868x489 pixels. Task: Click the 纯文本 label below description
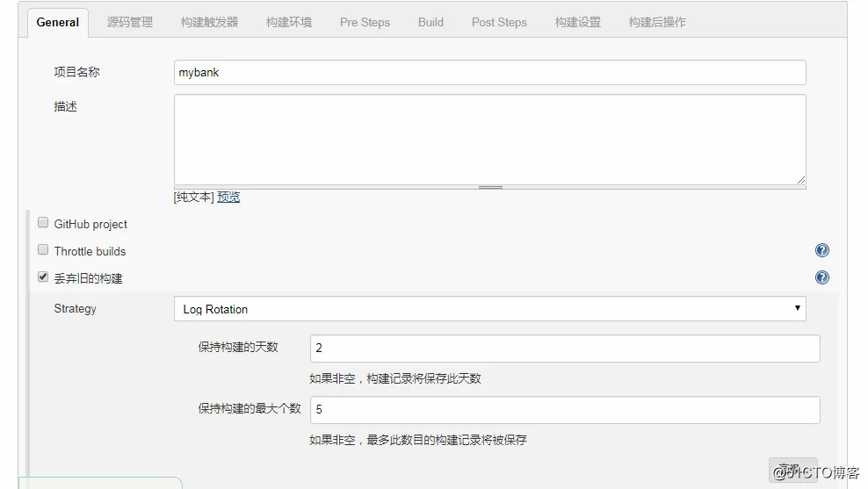[194, 197]
